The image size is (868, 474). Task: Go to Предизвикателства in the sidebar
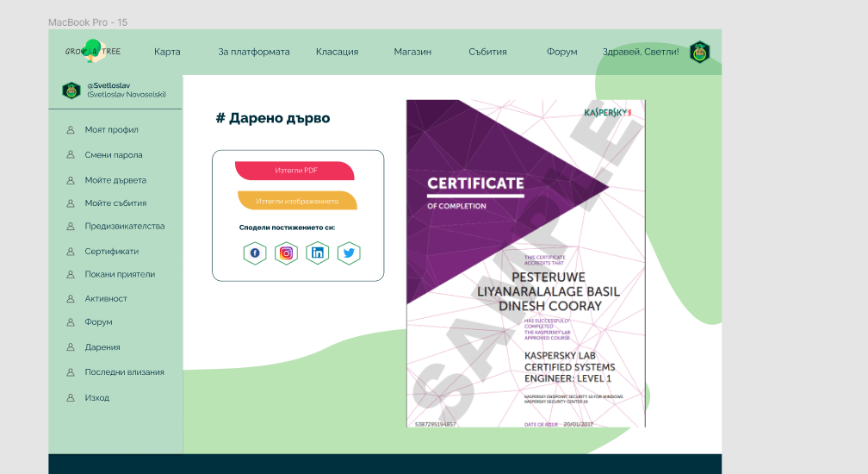point(125,226)
